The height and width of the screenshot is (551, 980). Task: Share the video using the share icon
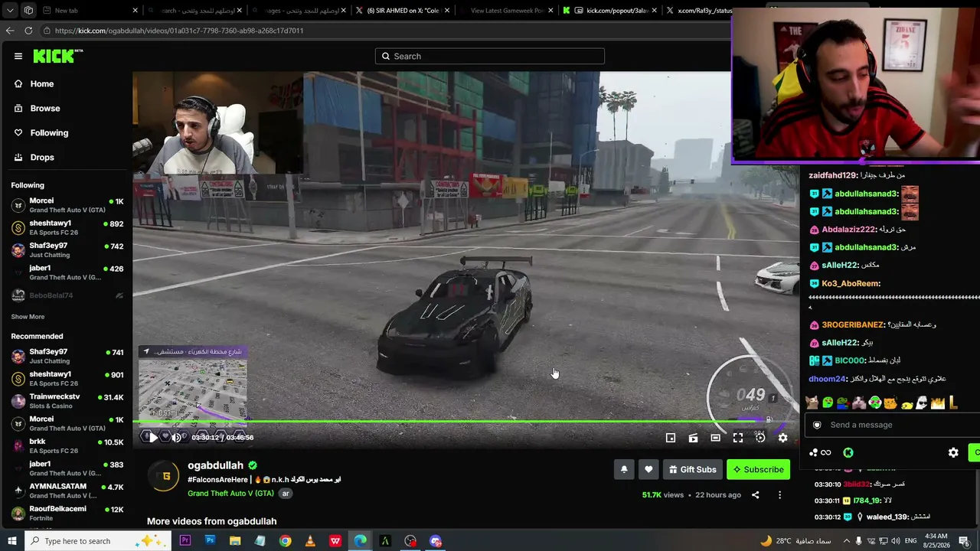755,495
